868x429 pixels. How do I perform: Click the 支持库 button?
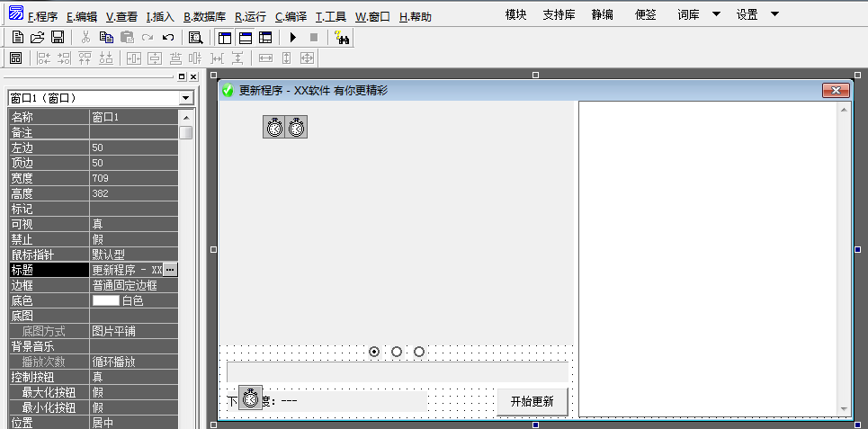[x=559, y=15]
